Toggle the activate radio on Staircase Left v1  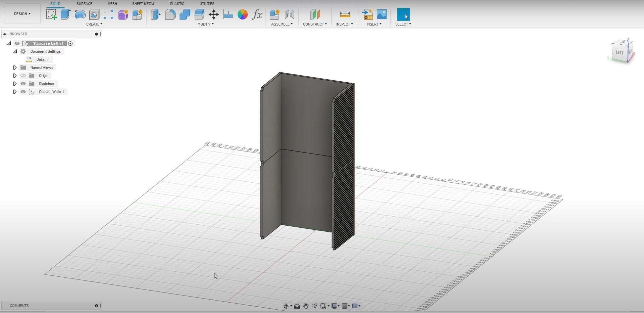point(70,43)
